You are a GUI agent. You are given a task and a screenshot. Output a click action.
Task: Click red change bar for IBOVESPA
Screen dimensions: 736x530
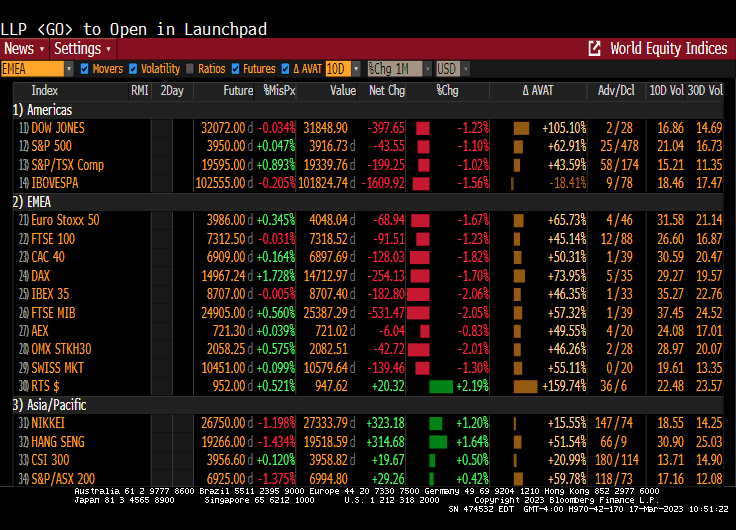coord(424,183)
